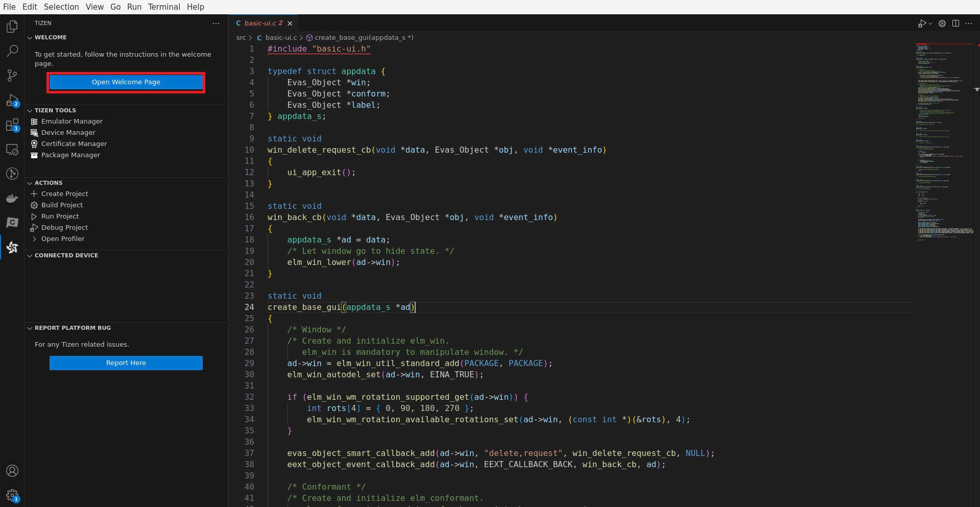The image size is (980, 507).
Task: Open the Run and Debug view
Action: coord(12,100)
